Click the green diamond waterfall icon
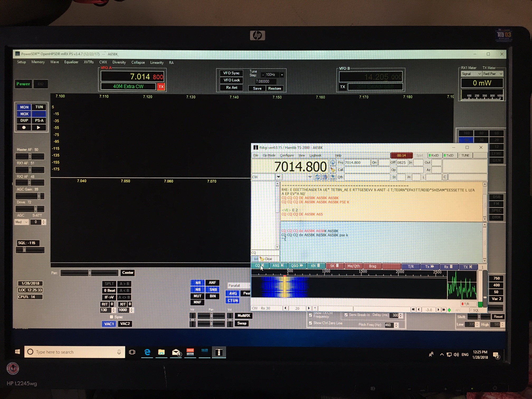This screenshot has width=532, height=399. pos(449,310)
